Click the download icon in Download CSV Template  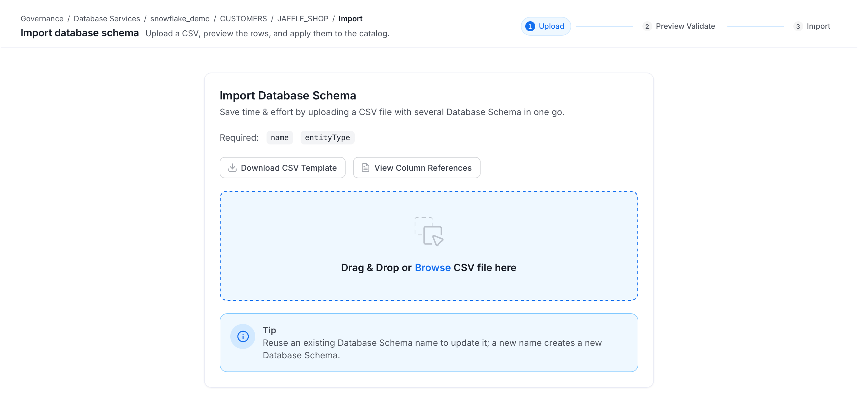[x=232, y=168]
